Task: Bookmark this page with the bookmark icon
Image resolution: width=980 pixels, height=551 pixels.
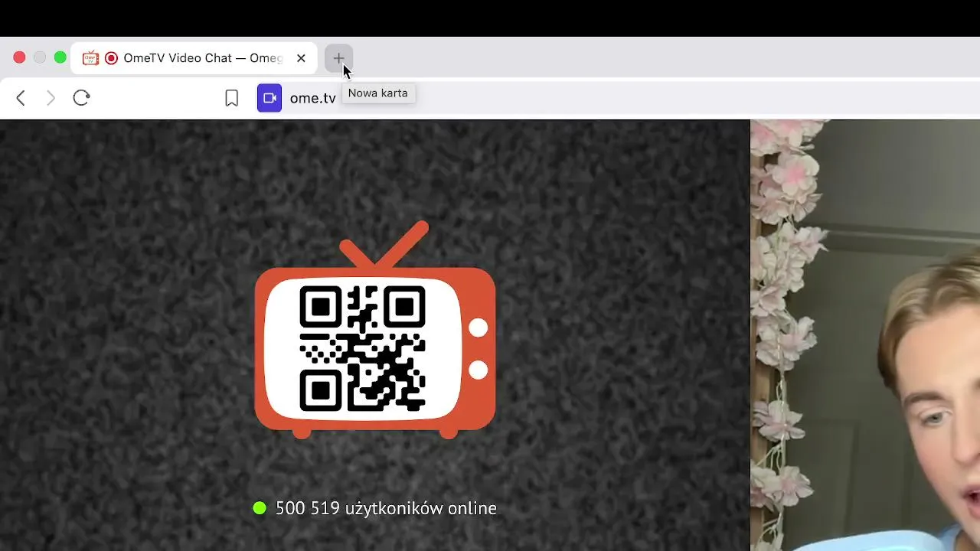Action: 231,98
